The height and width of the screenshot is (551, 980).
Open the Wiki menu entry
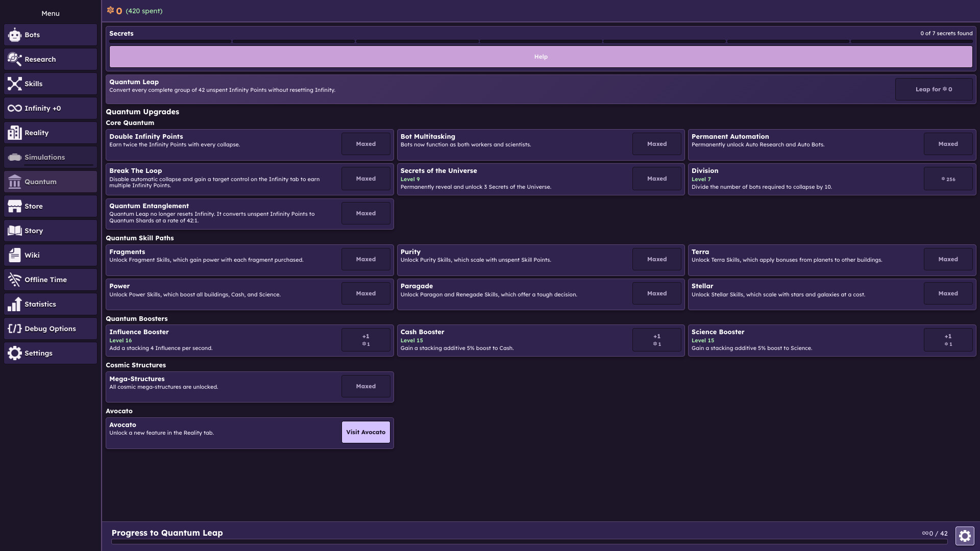click(51, 255)
